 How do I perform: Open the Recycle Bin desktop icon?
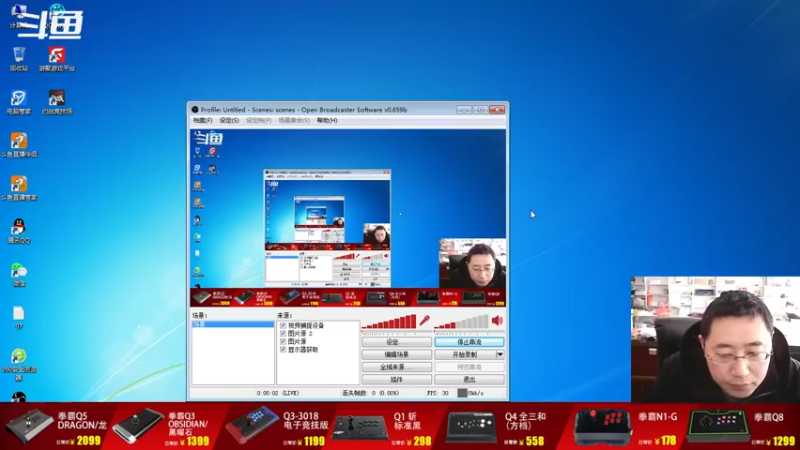[x=19, y=59]
